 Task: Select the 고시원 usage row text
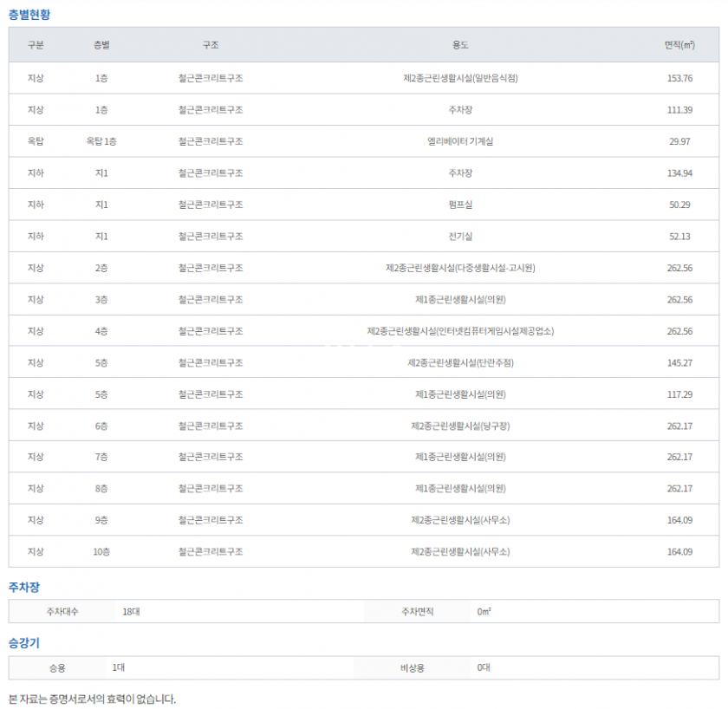[460, 268]
